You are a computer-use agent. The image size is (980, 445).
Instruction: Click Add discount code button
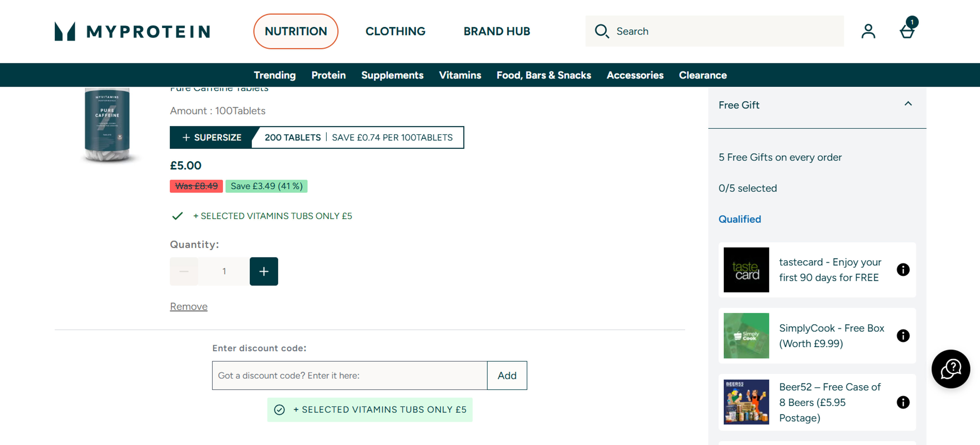pyautogui.click(x=507, y=375)
